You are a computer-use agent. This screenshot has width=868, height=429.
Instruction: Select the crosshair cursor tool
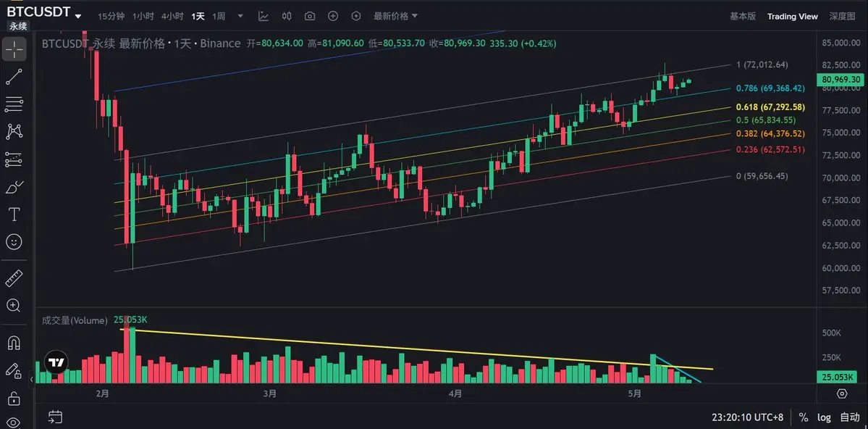14,50
